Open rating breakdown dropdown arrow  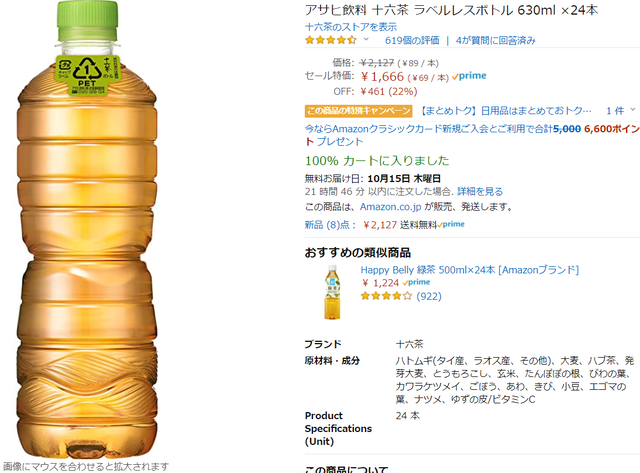366,40
